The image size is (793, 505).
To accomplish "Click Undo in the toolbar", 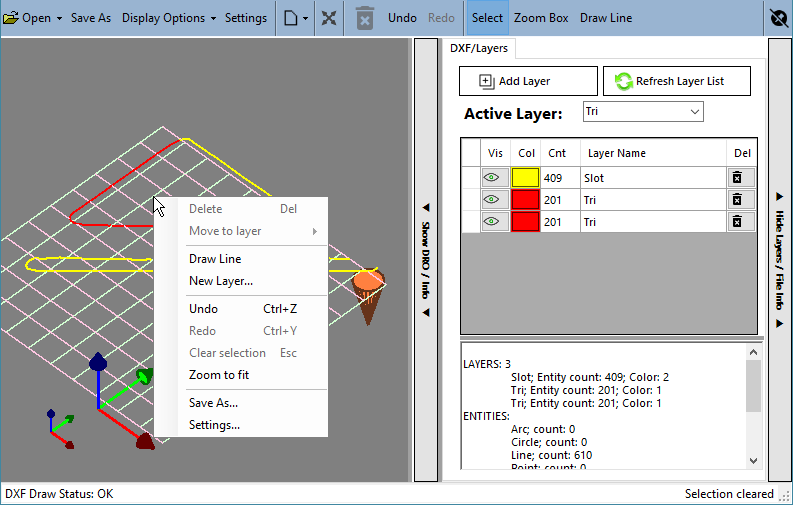I will click(x=403, y=18).
